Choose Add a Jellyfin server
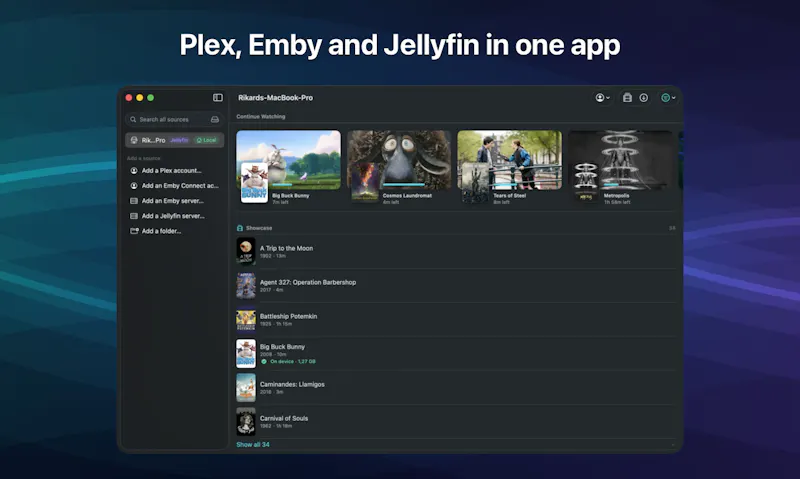800x479 pixels. coord(174,216)
